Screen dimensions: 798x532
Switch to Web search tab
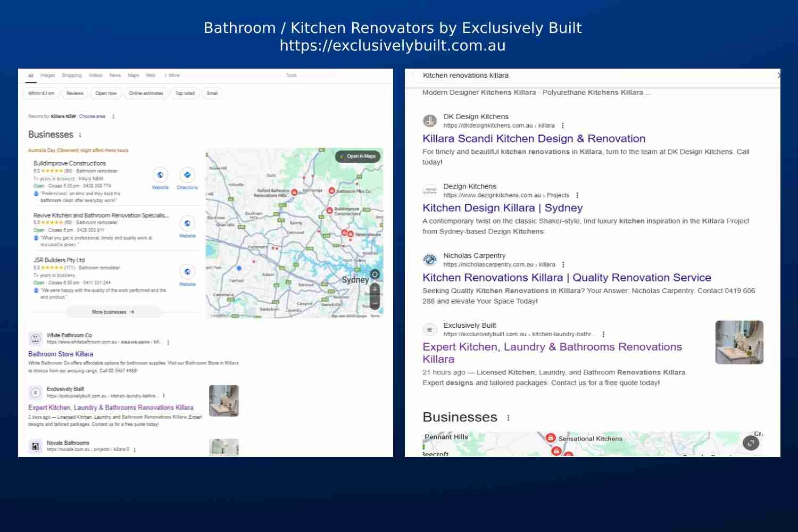[151, 76]
